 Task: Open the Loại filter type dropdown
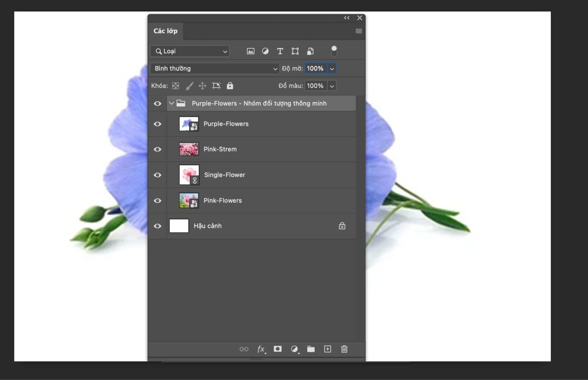[190, 51]
